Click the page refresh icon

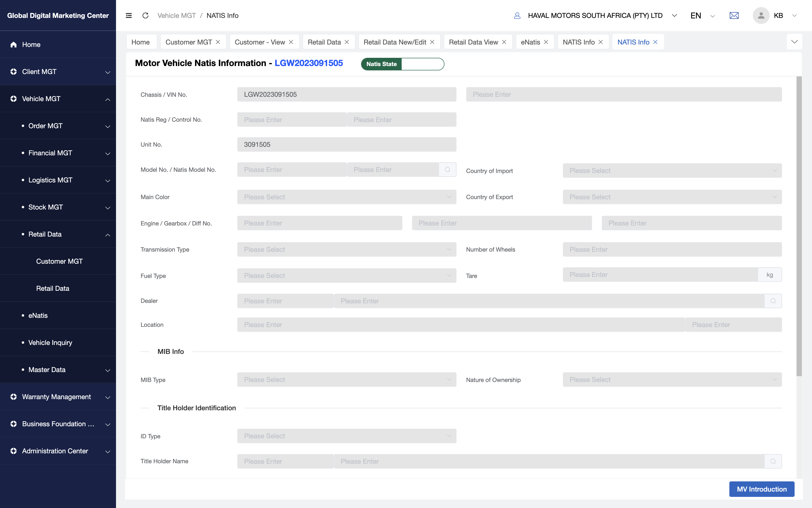pos(145,15)
